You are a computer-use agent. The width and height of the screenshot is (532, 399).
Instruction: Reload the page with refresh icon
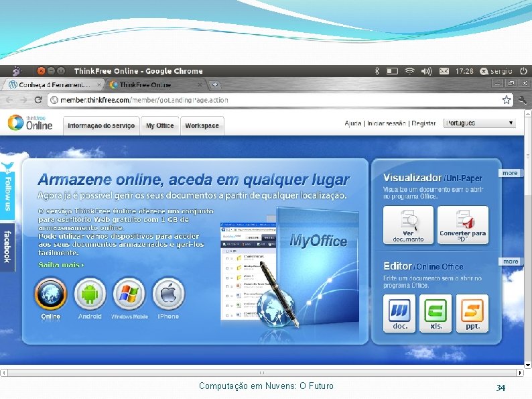38,100
